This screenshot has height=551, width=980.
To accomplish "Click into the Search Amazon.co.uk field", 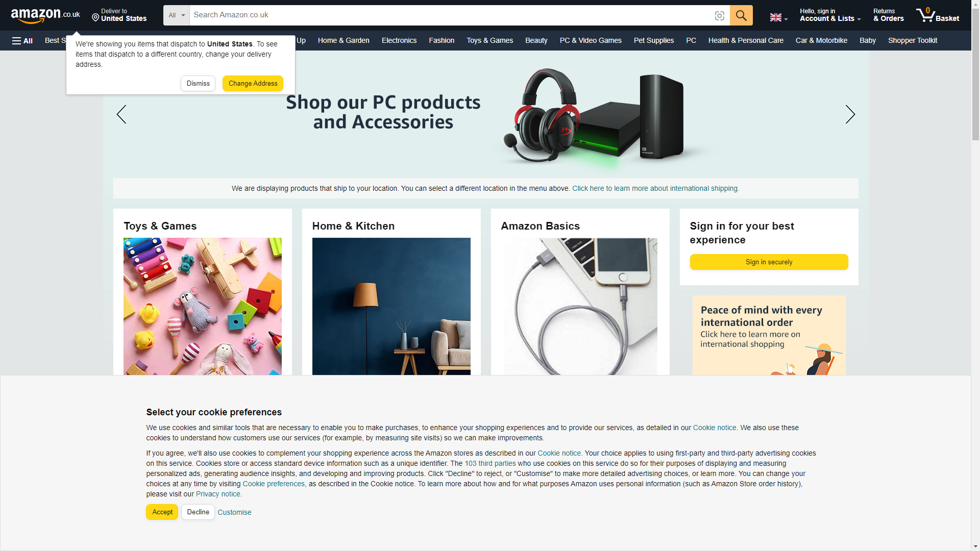I will tap(451, 15).
